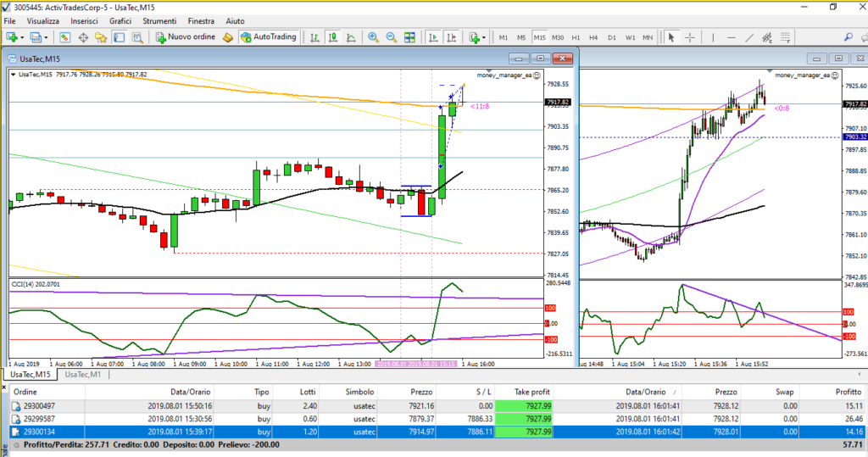868x457 pixels.
Task: Select the horizontal line drawing tool
Action: pyautogui.click(x=732, y=37)
